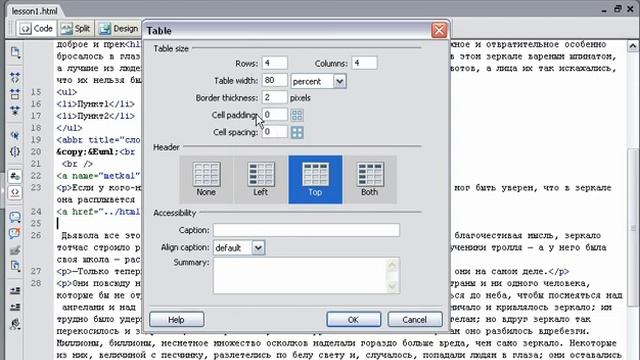Screen dimensions: 640x360
Task: Minimize the document window
Action: [x=604, y=10]
